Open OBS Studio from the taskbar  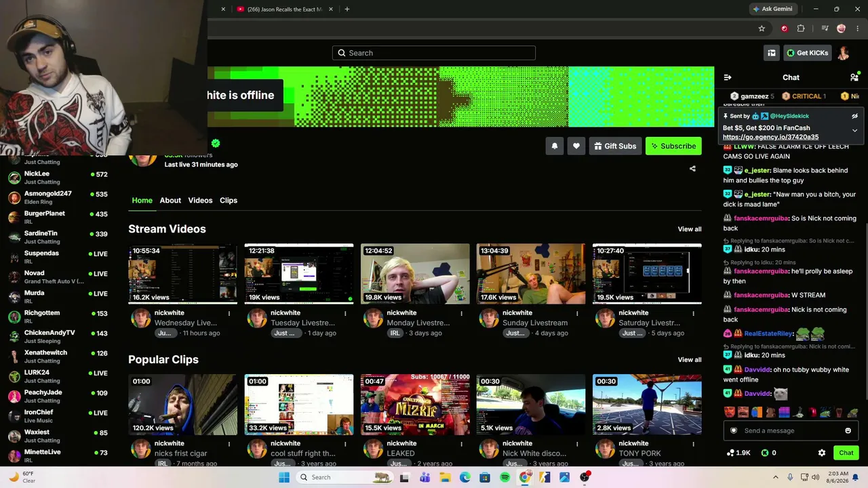click(585, 477)
